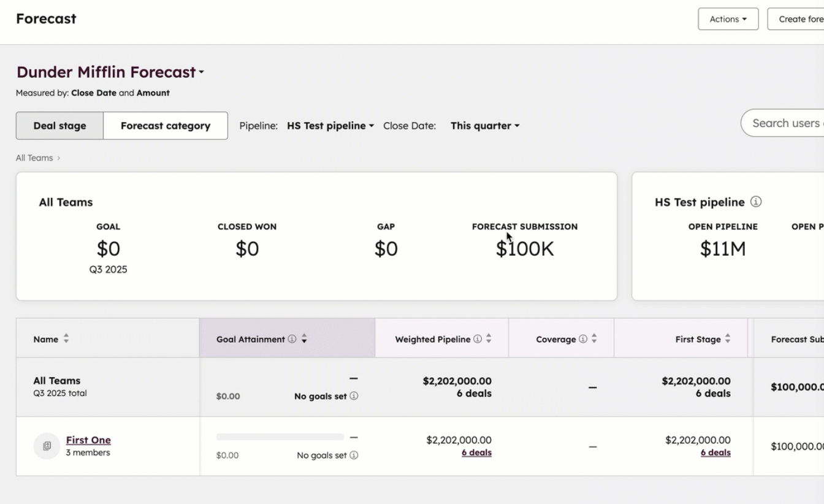Viewport: 824px width, 504px height.
Task: Sort by First Stage column arrows
Action: 728,339
